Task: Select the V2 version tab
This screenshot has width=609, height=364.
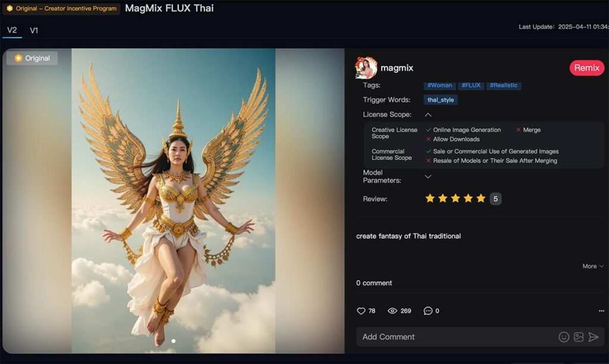Action: [x=12, y=30]
